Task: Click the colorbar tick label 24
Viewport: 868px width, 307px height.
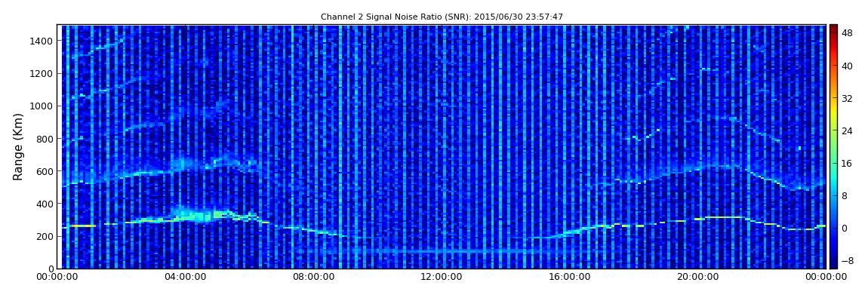Action: click(847, 130)
